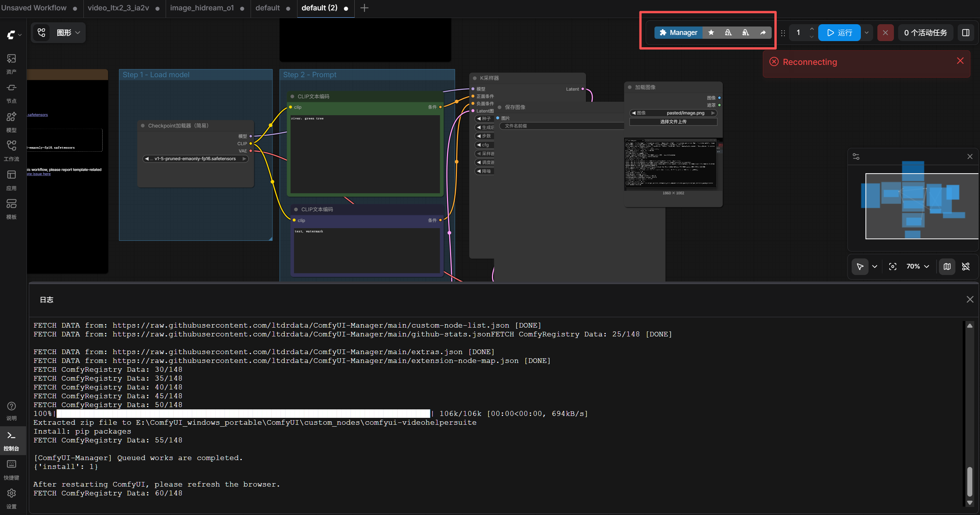The height and width of the screenshot is (515, 980).
Task: Open the 应用 (Apps) sidebar panel
Action: point(12,180)
